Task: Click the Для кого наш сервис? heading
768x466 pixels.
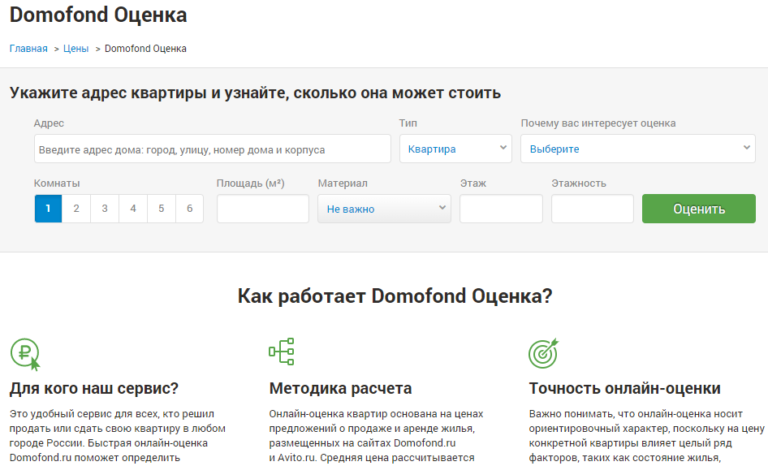Action: (94, 389)
